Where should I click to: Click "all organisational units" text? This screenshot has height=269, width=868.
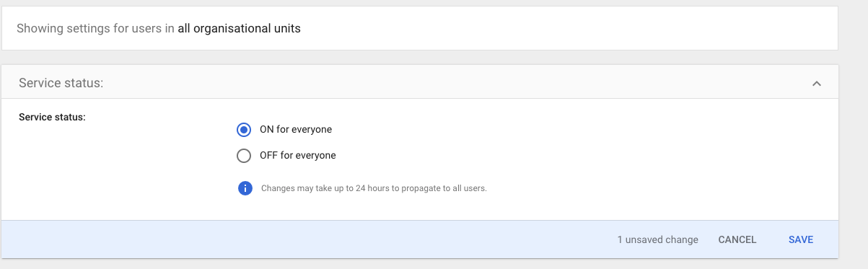[x=240, y=29]
